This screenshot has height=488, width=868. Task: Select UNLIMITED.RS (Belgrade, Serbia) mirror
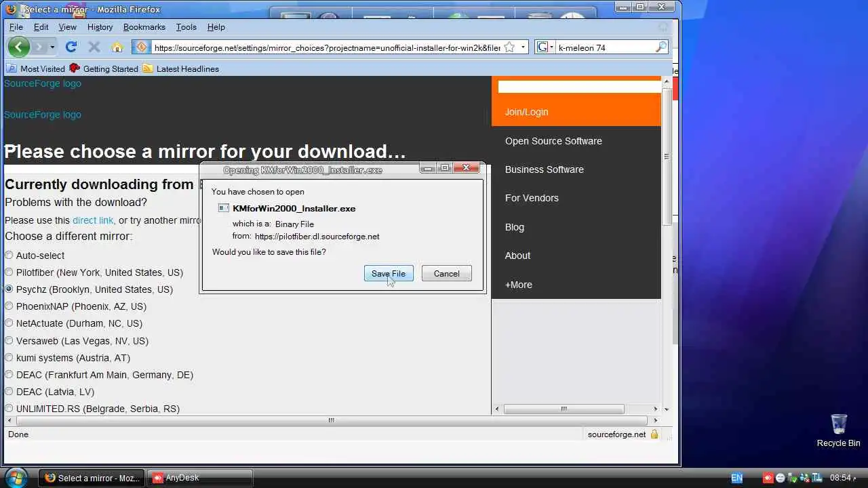point(9,409)
